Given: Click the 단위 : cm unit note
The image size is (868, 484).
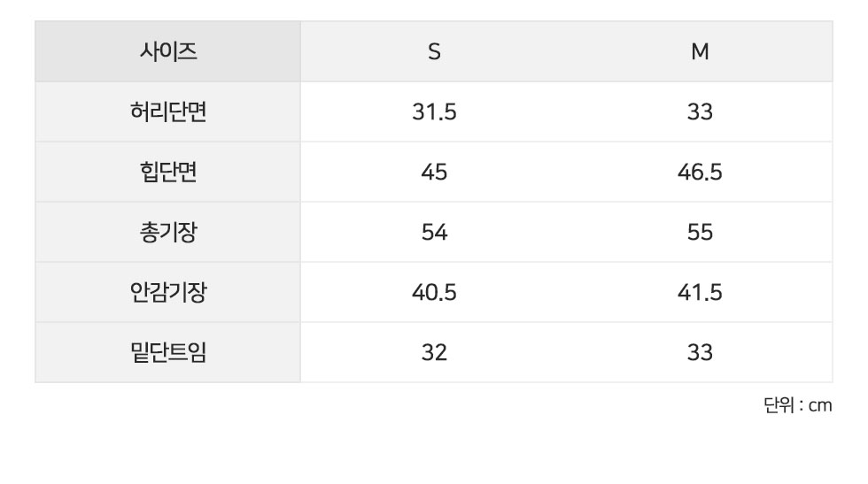Looking at the screenshot, I should (798, 405).
